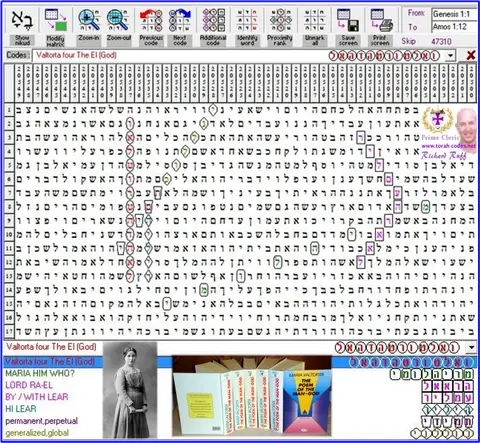Screen dimensions: 480x443
Task: Go to Next code icon
Action: [180, 20]
